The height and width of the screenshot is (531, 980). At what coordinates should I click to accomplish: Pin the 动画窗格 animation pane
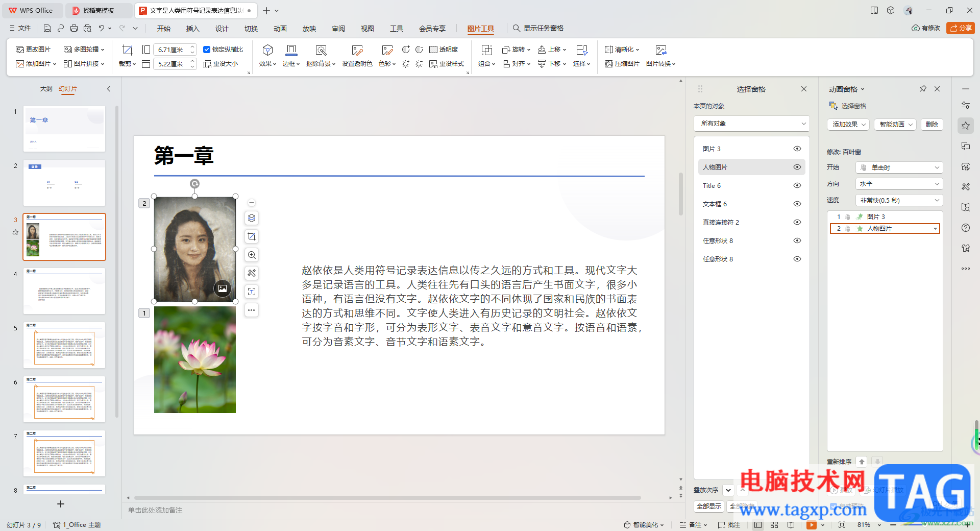pos(923,89)
